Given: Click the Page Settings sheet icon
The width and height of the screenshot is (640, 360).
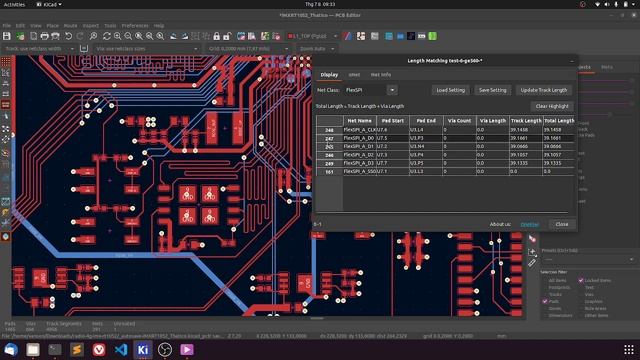Looking at the screenshot, I should pyautogui.click(x=33, y=36).
